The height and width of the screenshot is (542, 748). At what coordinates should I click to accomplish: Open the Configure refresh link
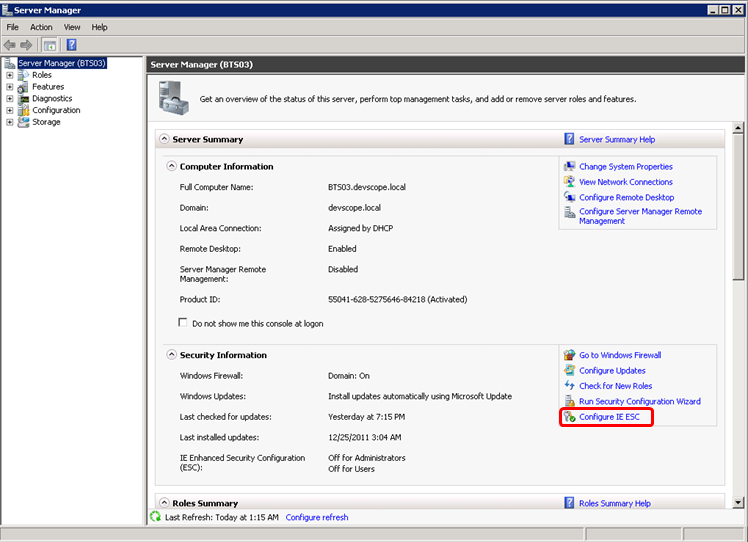(317, 517)
